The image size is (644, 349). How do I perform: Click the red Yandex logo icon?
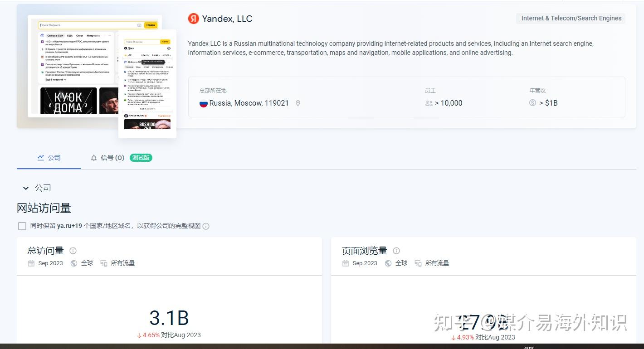point(193,19)
